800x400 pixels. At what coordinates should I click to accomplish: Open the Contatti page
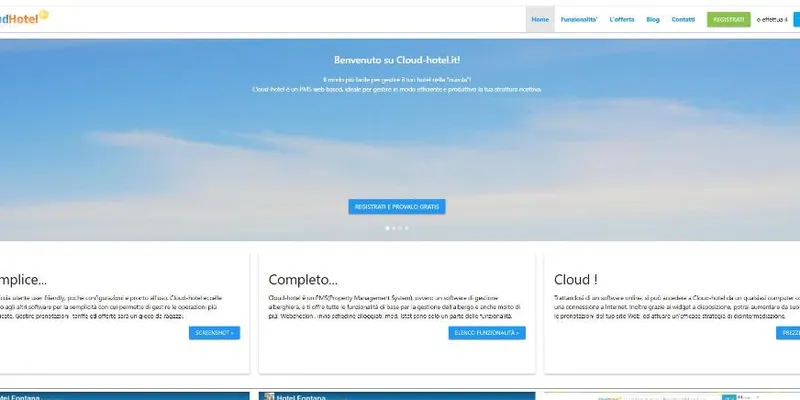[x=683, y=19]
